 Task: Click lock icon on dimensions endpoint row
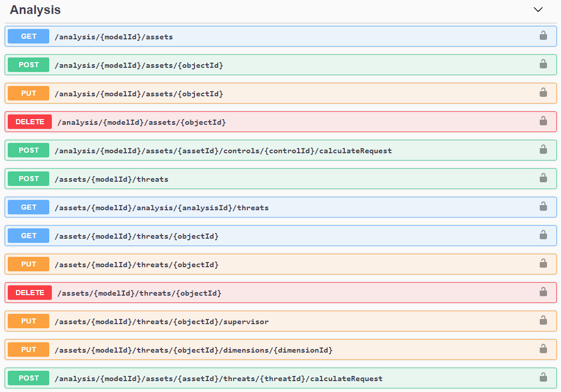[x=543, y=349]
